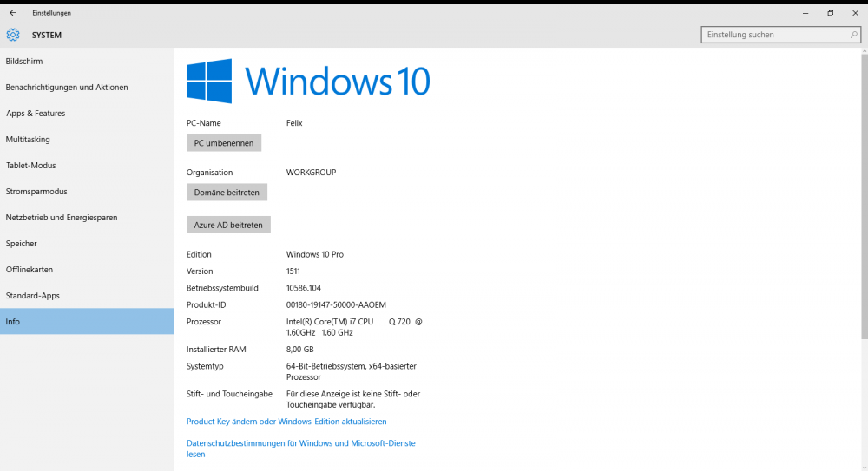
Task: Open Stromsparmodus settings
Action: (36, 192)
